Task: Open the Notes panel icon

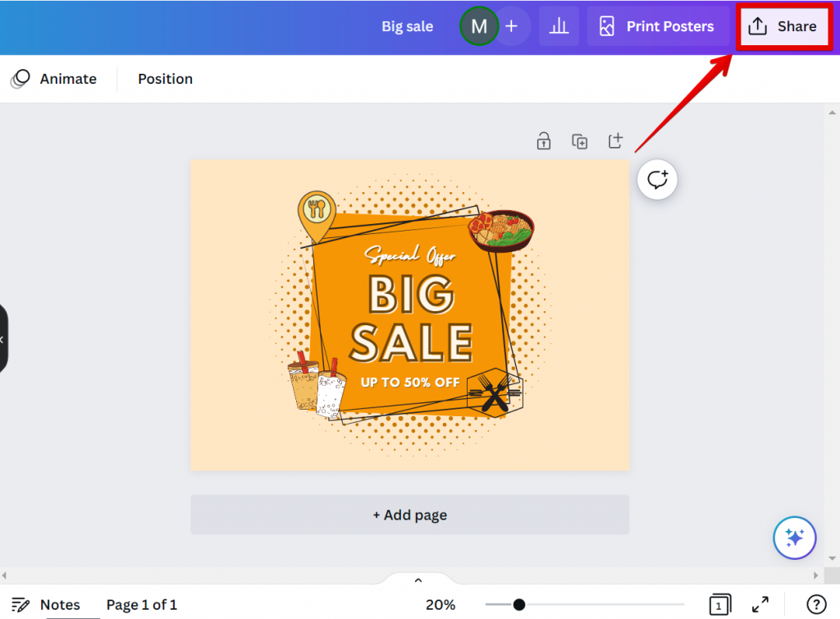Action: [x=21, y=604]
